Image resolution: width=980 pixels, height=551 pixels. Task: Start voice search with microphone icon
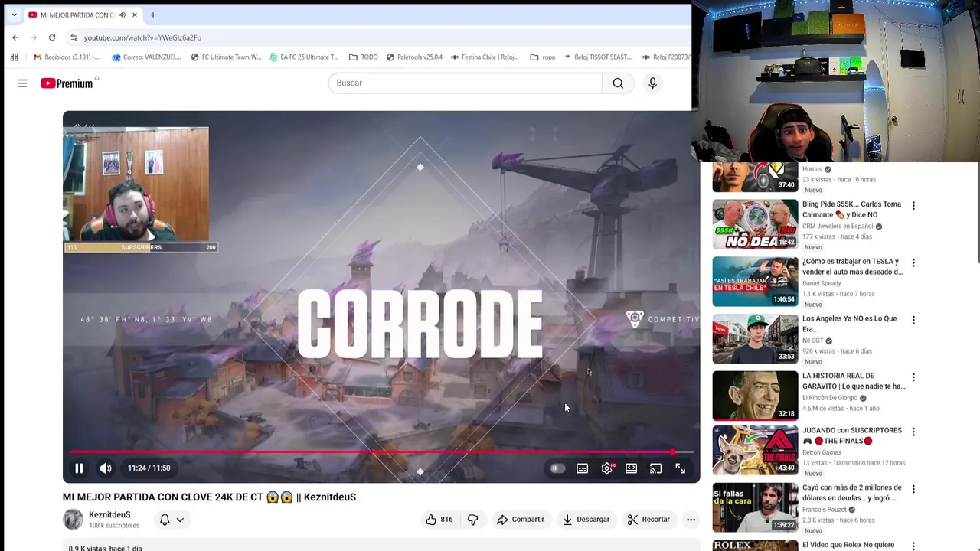pyautogui.click(x=652, y=83)
